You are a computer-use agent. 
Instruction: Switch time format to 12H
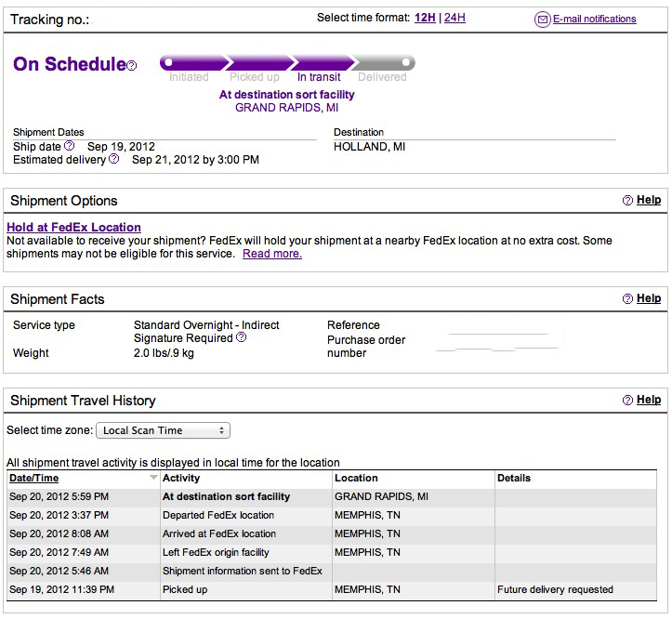(425, 18)
